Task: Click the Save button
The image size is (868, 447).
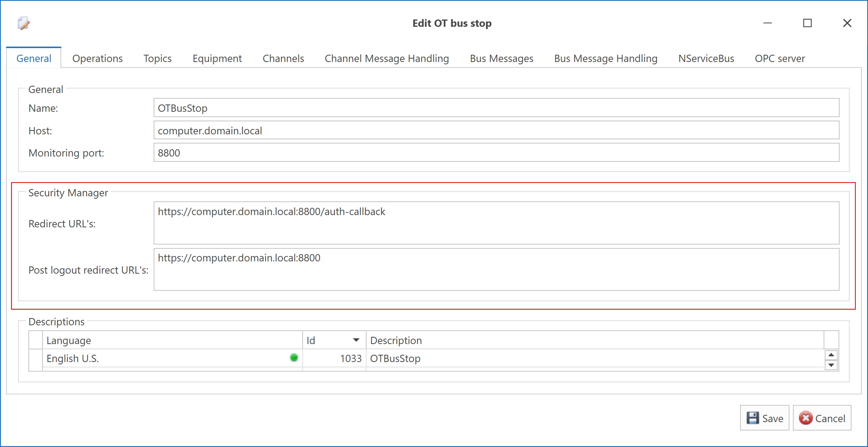Action: [x=765, y=418]
